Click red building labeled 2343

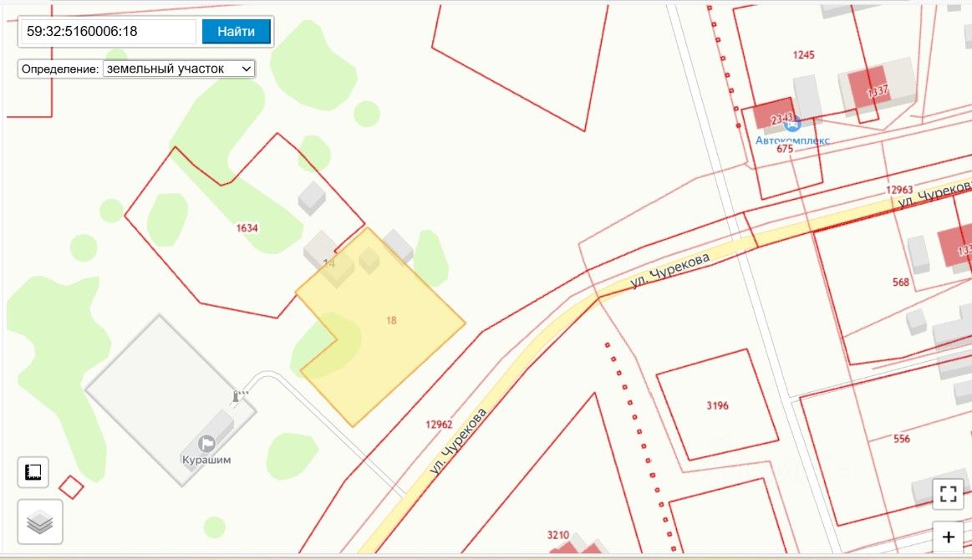pos(774,114)
